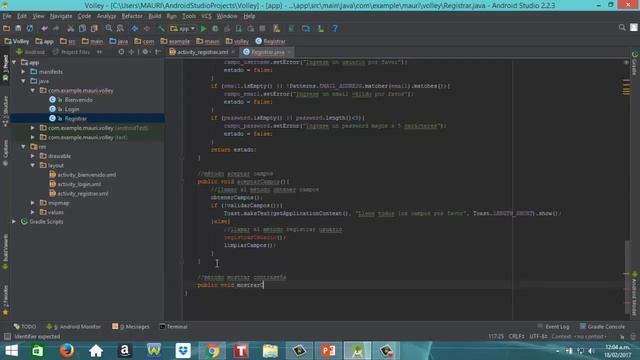Open the Android Monitor tool window
The width and height of the screenshot is (640, 360).
coord(73,327)
